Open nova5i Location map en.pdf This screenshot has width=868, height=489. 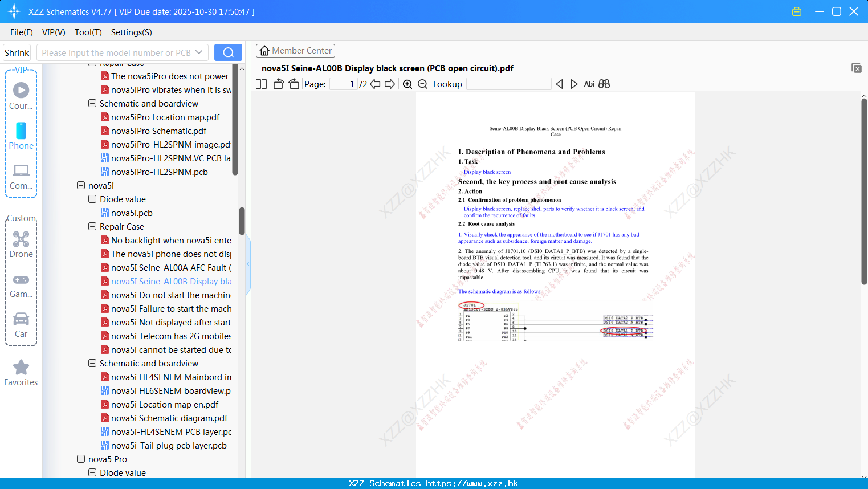(165, 404)
